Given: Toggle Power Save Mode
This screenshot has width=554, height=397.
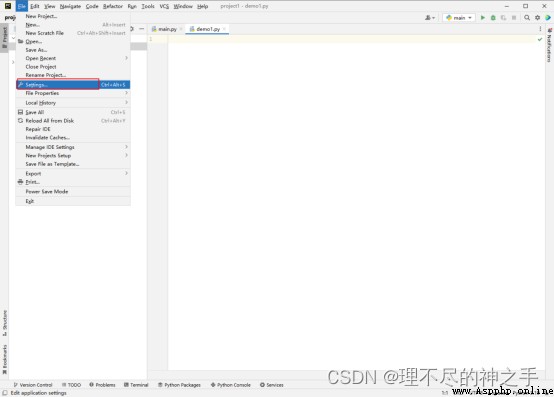Looking at the screenshot, I should 73,192.
